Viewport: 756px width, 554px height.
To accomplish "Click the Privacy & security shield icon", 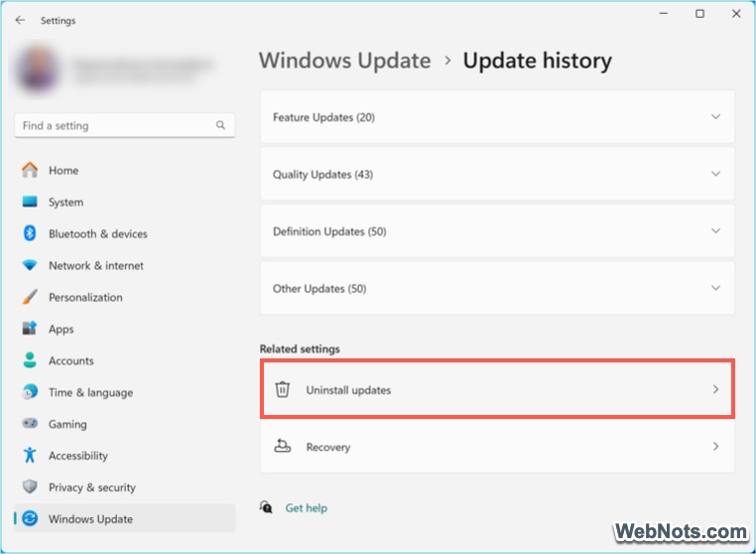I will tap(30, 486).
